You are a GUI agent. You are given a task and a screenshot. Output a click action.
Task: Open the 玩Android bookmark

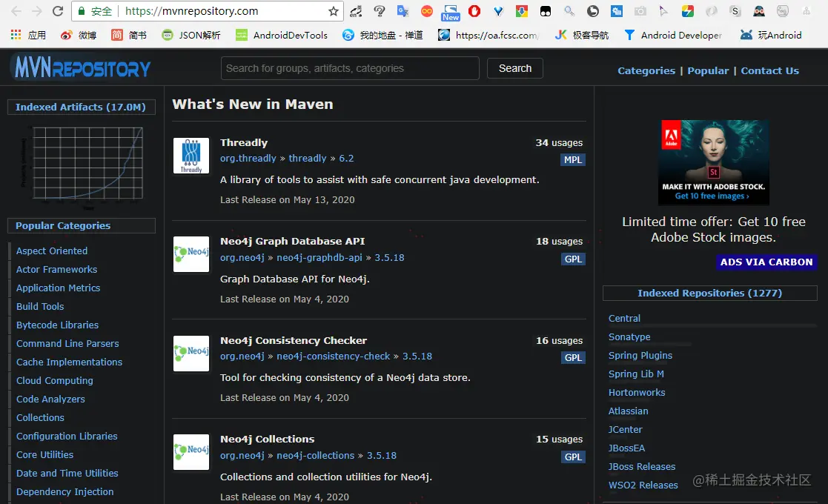[771, 35]
